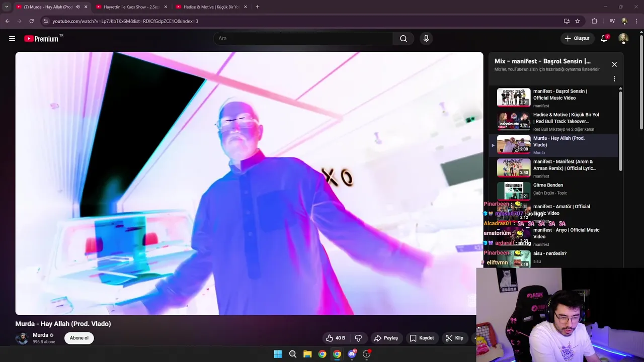The width and height of the screenshot is (644, 362).
Task: Open Mix playlist three-dot options menu
Action: 614,79
